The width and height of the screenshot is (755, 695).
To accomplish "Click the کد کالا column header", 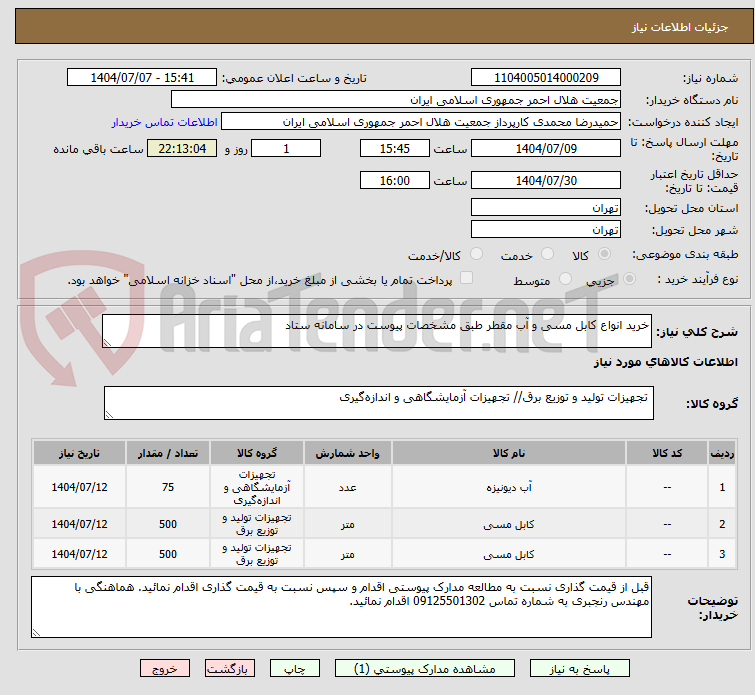I will [x=667, y=453].
